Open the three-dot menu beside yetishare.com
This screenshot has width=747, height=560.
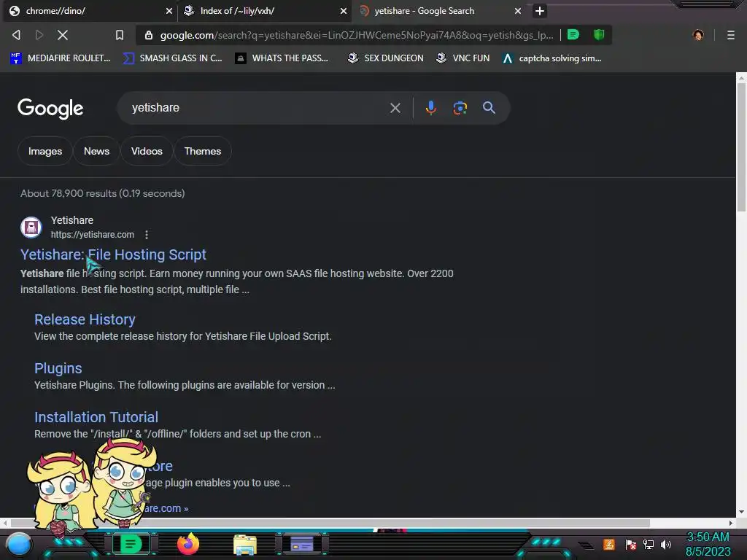[146, 235]
